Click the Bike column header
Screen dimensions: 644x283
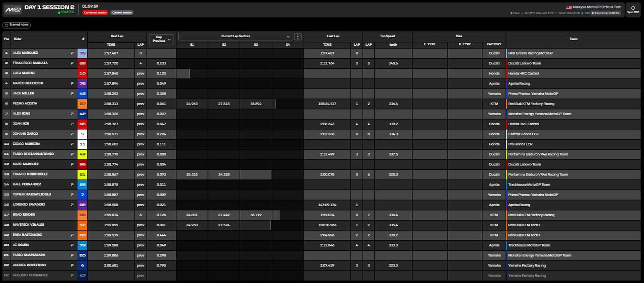[459, 36]
